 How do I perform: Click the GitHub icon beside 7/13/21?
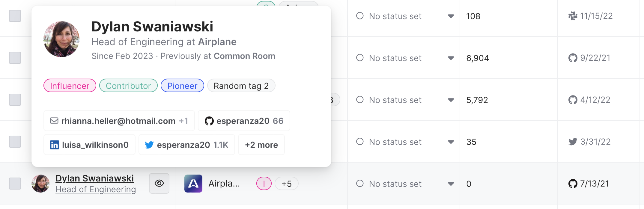click(573, 184)
